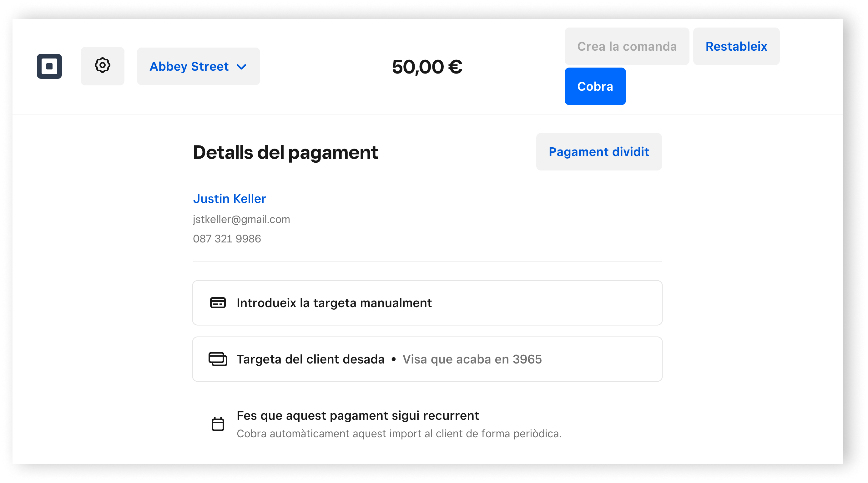Viewport: 868px width, 483px height.
Task: Click the jstkeller@gmail.com email text
Action: pyautogui.click(x=241, y=219)
